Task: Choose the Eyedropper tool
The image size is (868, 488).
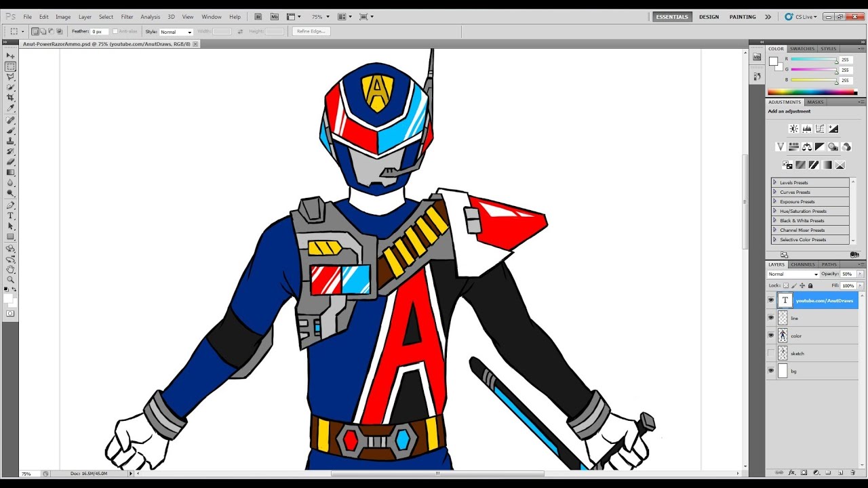Action: pyautogui.click(x=10, y=108)
